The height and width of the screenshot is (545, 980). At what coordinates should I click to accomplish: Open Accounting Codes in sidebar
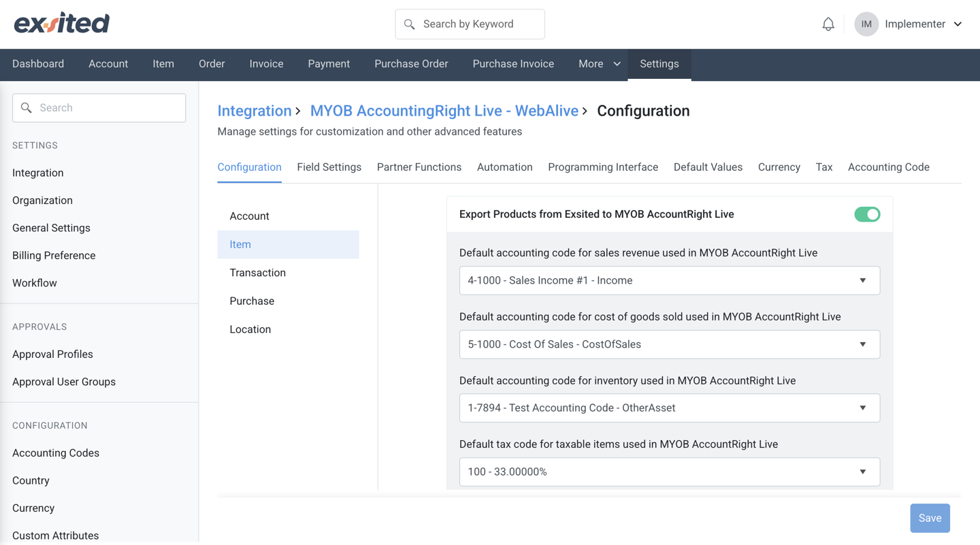point(56,453)
